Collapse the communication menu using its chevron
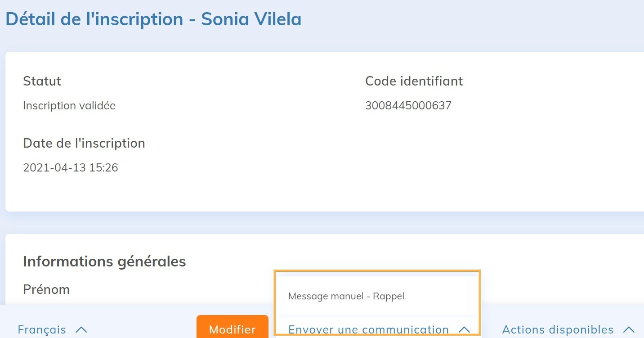644x338 pixels. tap(464, 329)
